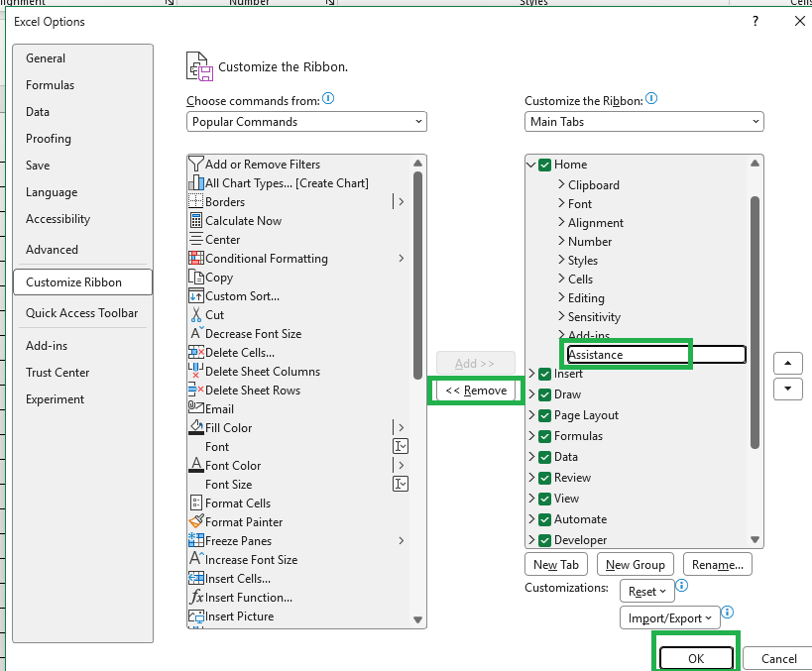
Task: Uncheck the Data tab checkbox
Action: click(544, 457)
